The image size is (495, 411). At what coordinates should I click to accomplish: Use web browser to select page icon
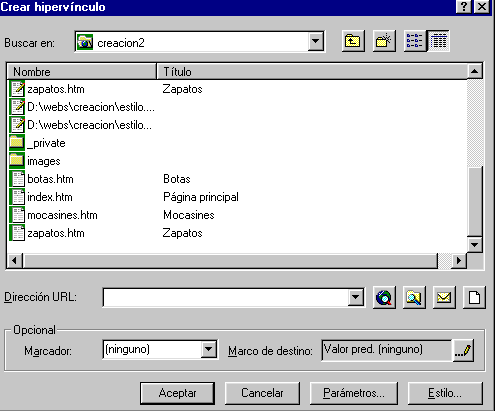[384, 297]
